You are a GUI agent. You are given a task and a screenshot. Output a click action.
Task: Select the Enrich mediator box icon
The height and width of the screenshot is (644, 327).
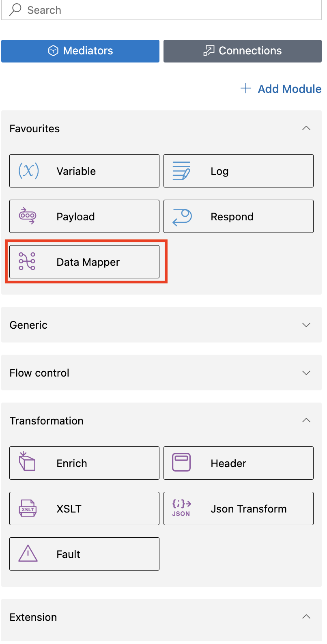27,461
